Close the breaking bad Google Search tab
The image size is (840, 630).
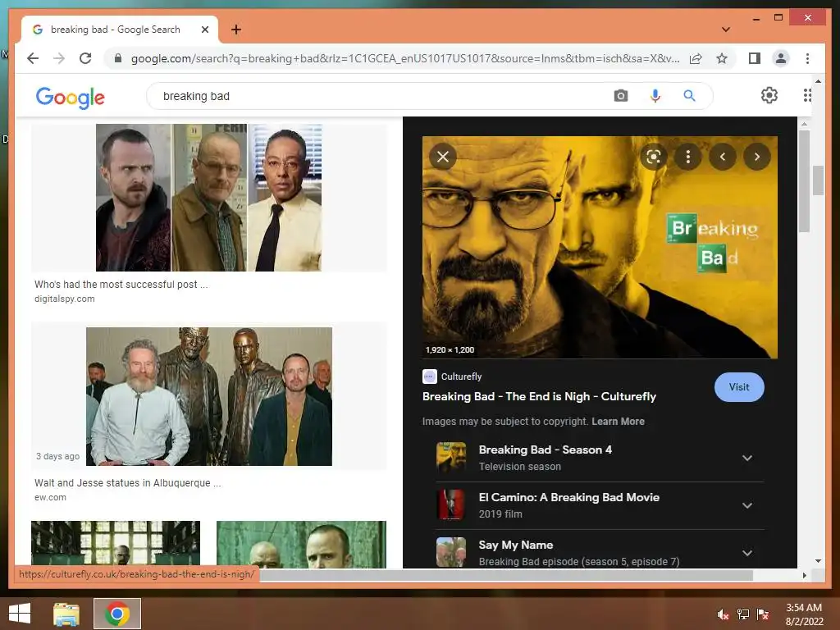pyautogui.click(x=204, y=30)
